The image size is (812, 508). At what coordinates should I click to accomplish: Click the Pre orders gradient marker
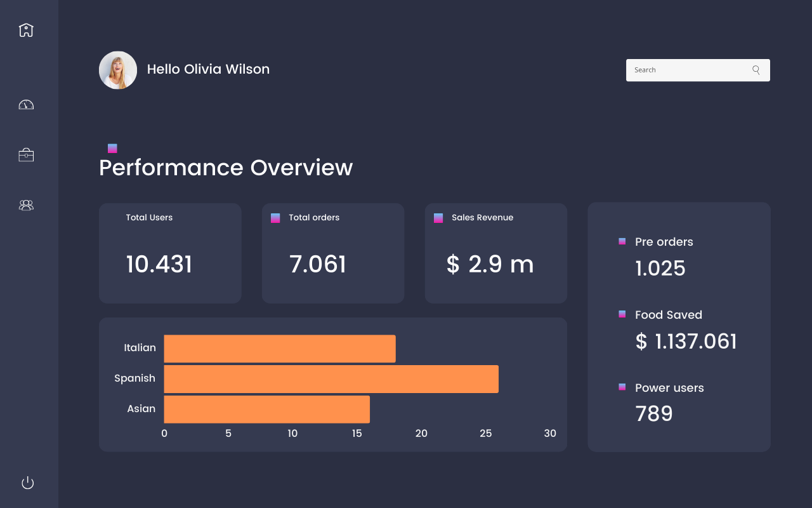click(x=622, y=241)
